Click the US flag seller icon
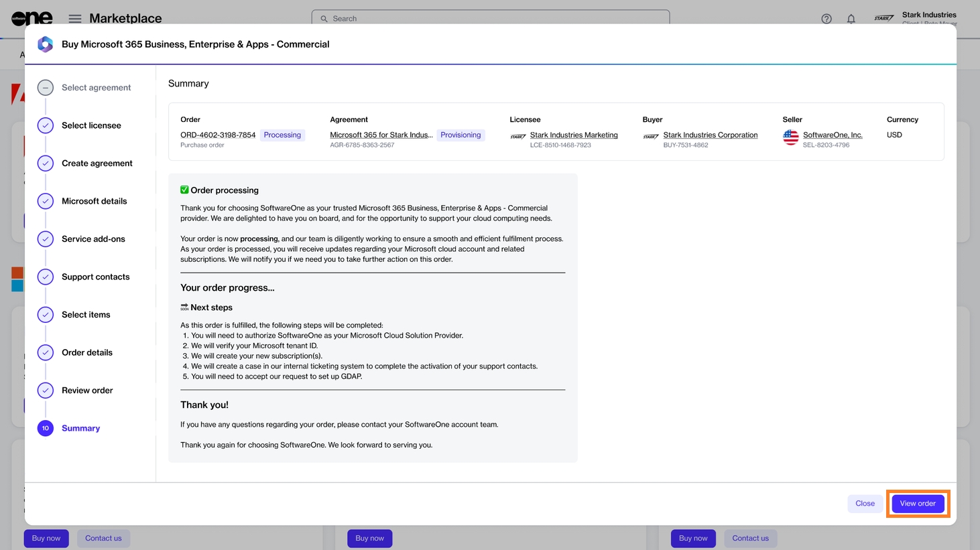Image resolution: width=980 pixels, height=550 pixels. point(791,137)
